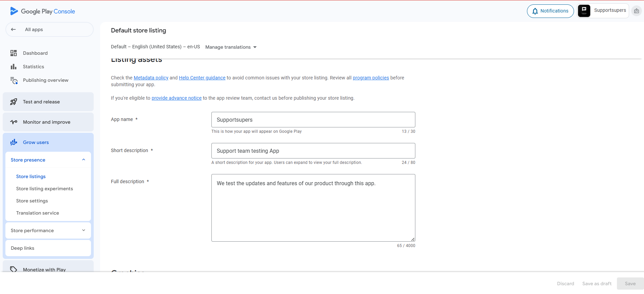
Task: Click the Supportsupers app avatar icon
Action: pos(584,11)
